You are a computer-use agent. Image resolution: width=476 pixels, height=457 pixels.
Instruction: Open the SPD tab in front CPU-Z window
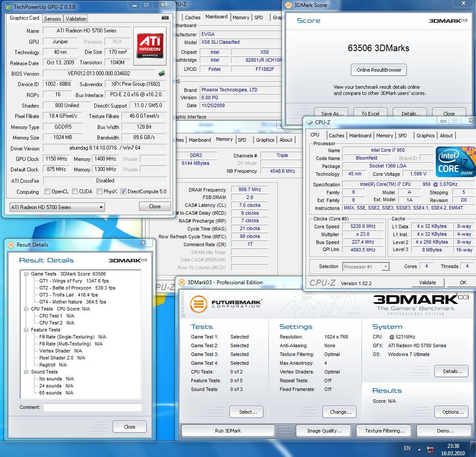point(402,136)
